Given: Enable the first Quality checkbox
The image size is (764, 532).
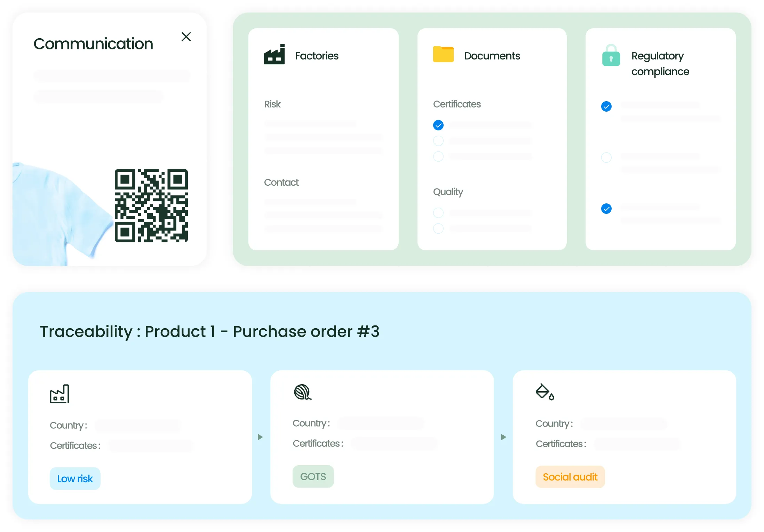Looking at the screenshot, I should click(438, 212).
